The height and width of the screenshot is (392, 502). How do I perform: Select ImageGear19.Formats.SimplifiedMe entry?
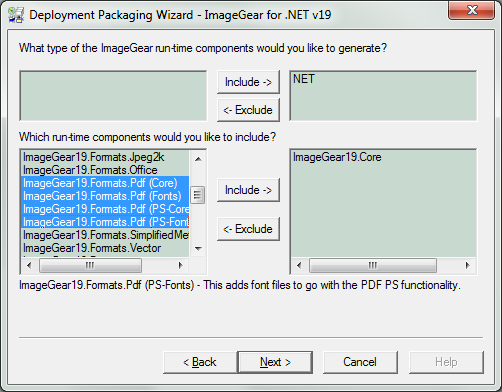click(x=105, y=235)
